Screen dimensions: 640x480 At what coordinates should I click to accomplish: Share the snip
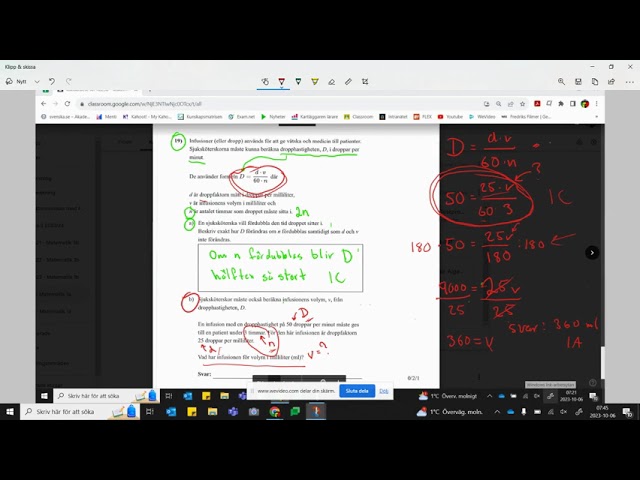tap(611, 82)
